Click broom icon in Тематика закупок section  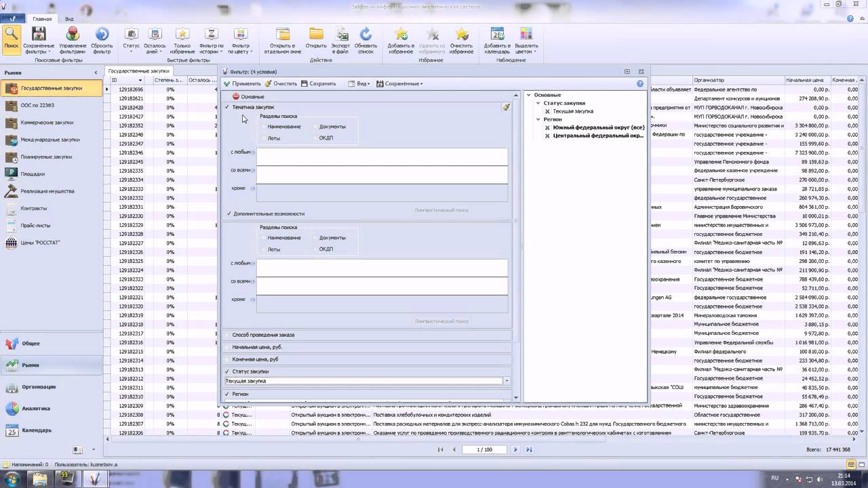[506, 107]
